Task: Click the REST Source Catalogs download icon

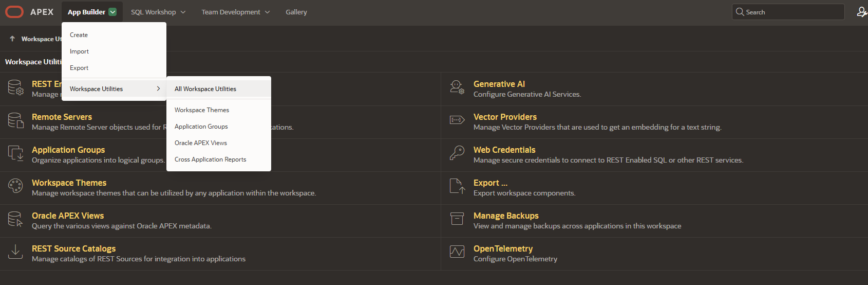Action: click(15, 252)
